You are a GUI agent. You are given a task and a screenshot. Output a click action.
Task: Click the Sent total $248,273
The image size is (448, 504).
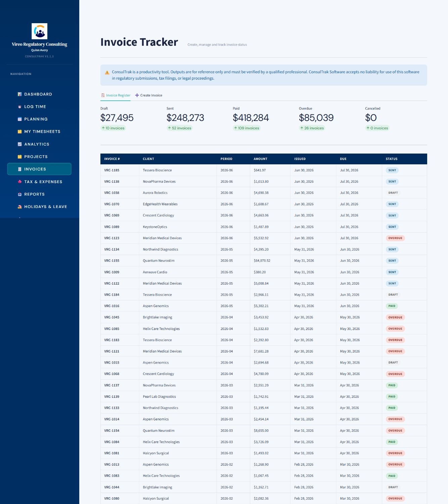(185, 118)
